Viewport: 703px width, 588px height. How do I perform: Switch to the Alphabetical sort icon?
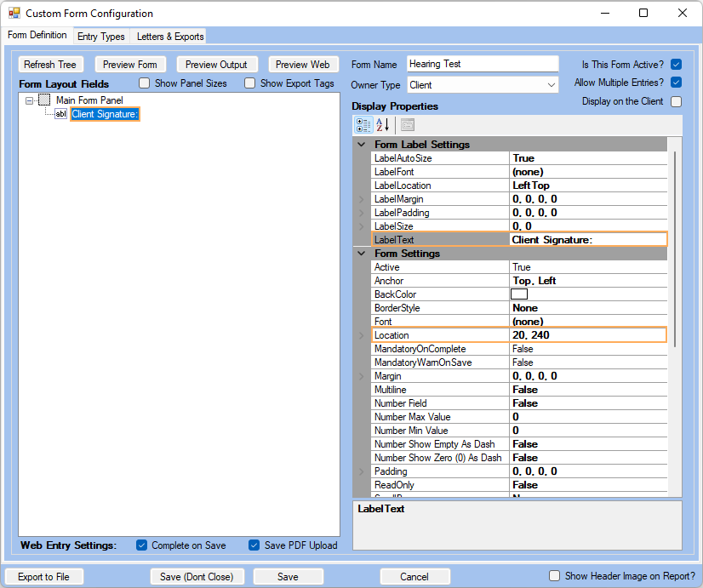coord(382,125)
